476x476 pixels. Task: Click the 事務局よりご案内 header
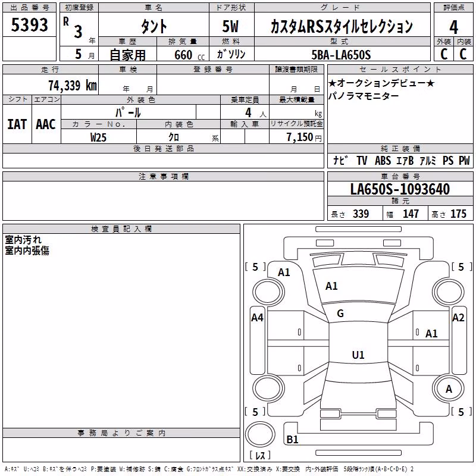(121, 433)
